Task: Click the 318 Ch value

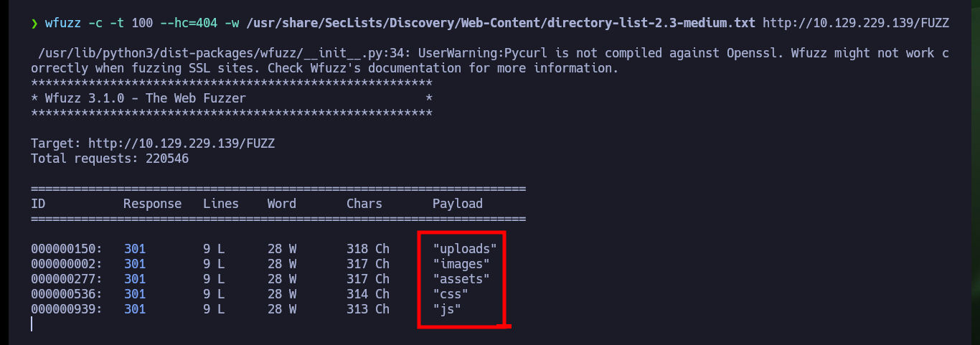Action: [368, 249]
